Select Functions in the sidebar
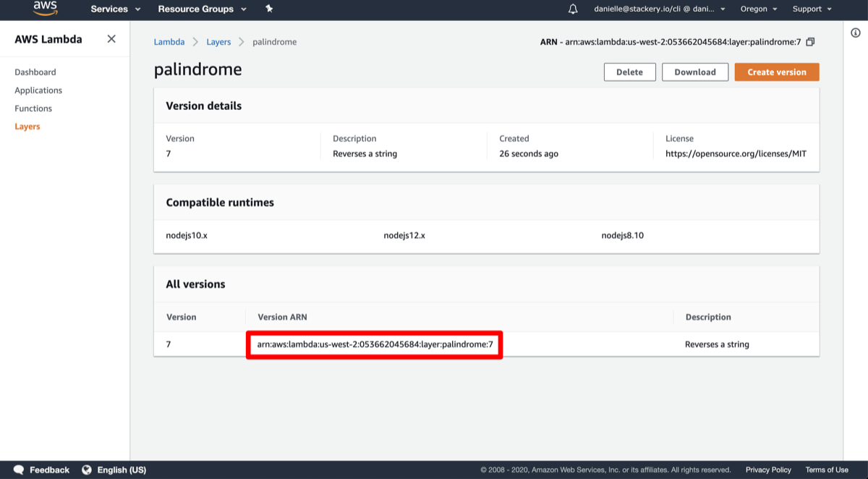This screenshot has height=479, width=868. coord(33,109)
